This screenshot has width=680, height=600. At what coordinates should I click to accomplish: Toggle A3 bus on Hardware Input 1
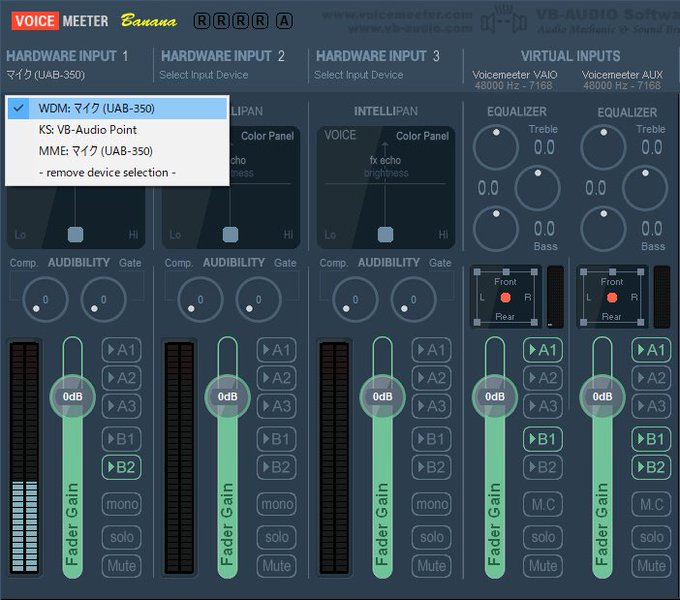[121, 406]
